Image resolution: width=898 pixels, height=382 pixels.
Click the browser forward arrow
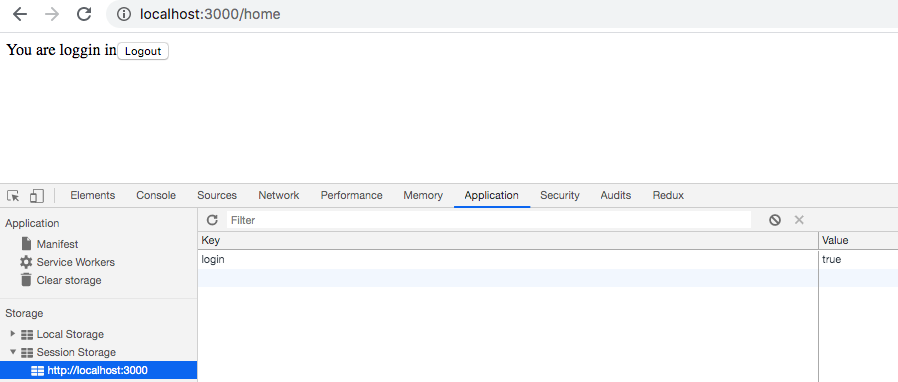pyautogui.click(x=52, y=14)
